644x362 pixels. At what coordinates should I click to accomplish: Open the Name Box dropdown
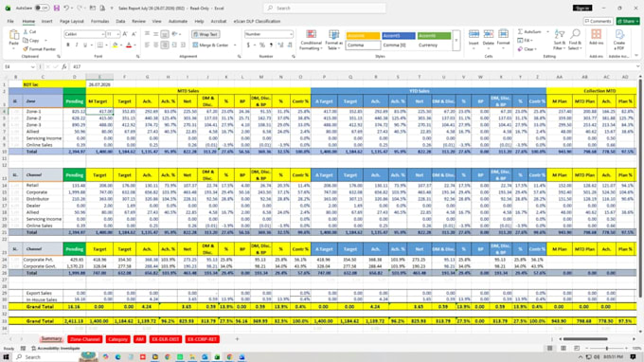click(33, 66)
